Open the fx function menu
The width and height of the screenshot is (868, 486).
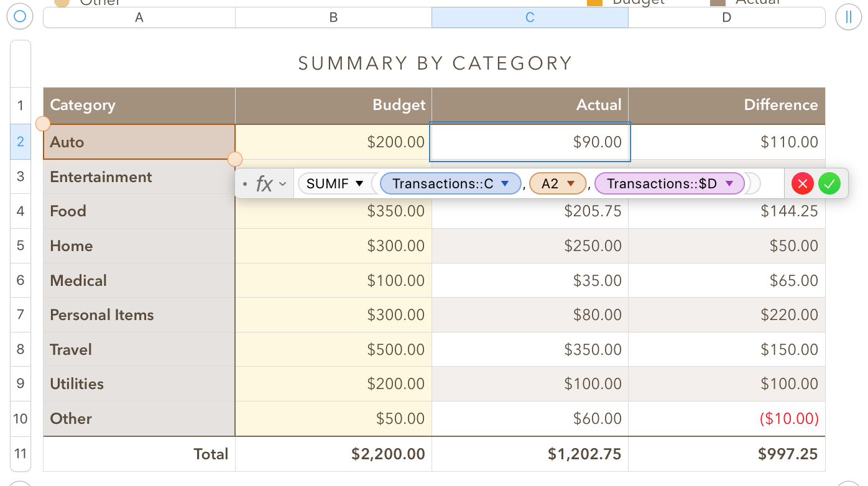(269, 184)
